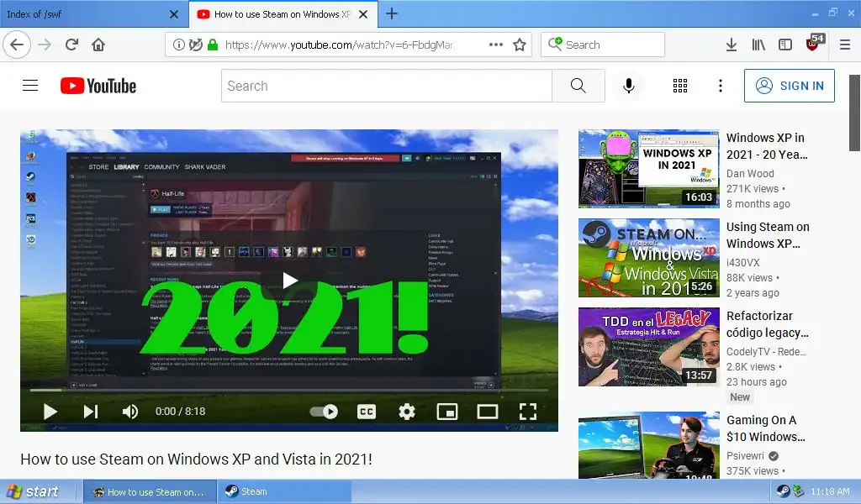Seek along the video progress bar

(x=289, y=390)
